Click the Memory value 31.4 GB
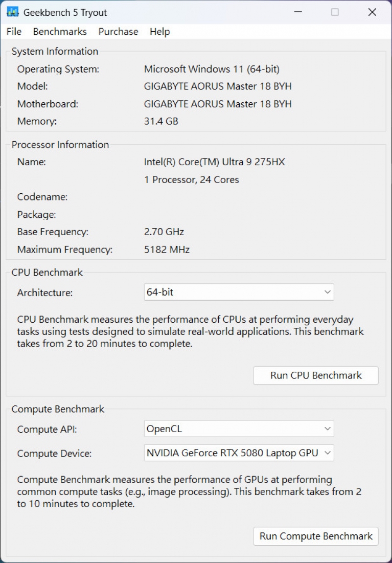The image size is (392, 563). point(161,121)
